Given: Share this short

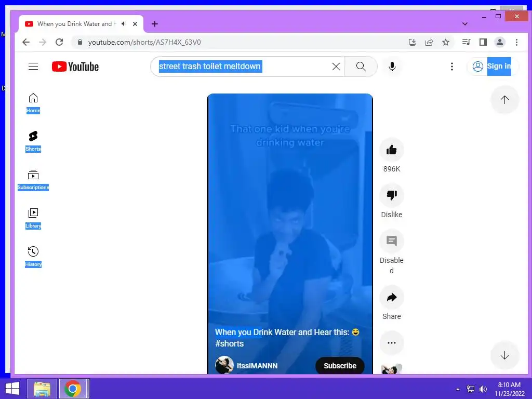Looking at the screenshot, I should pos(392,297).
